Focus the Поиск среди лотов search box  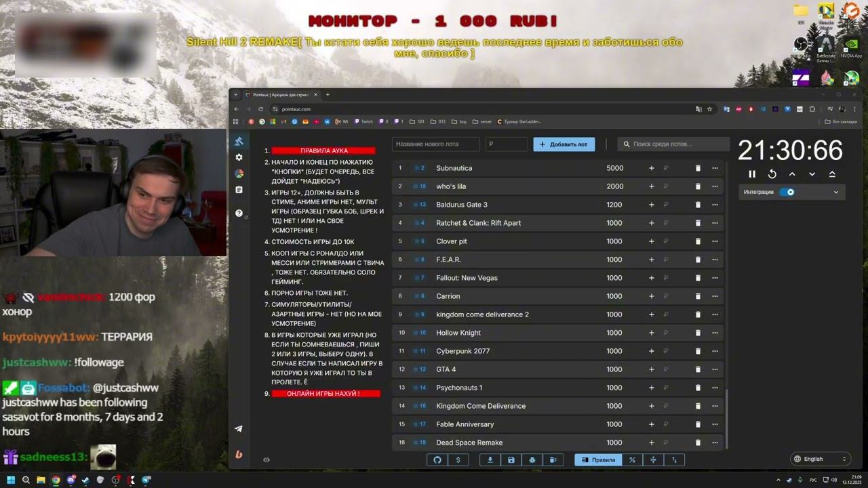coord(672,144)
